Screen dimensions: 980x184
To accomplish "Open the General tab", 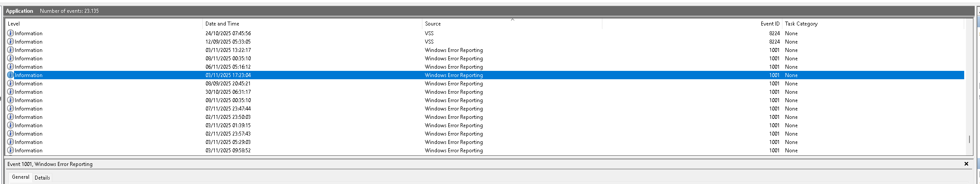I will click(x=21, y=177).
